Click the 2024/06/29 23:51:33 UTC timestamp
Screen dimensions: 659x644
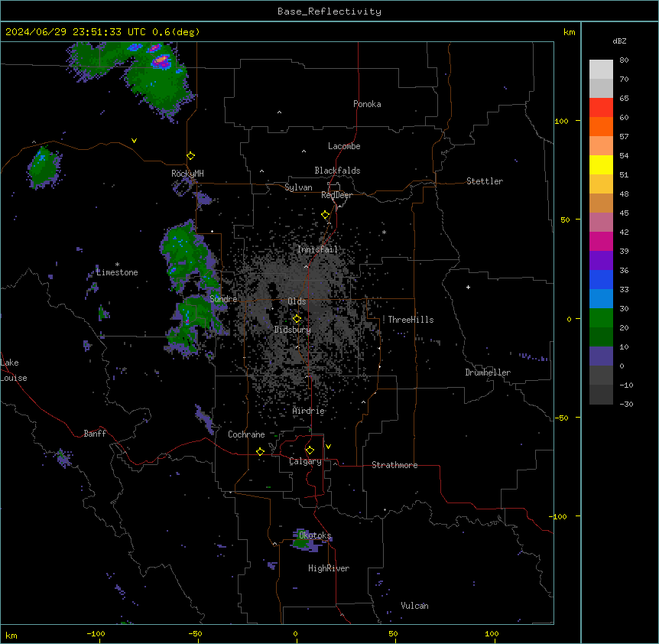coord(75,32)
